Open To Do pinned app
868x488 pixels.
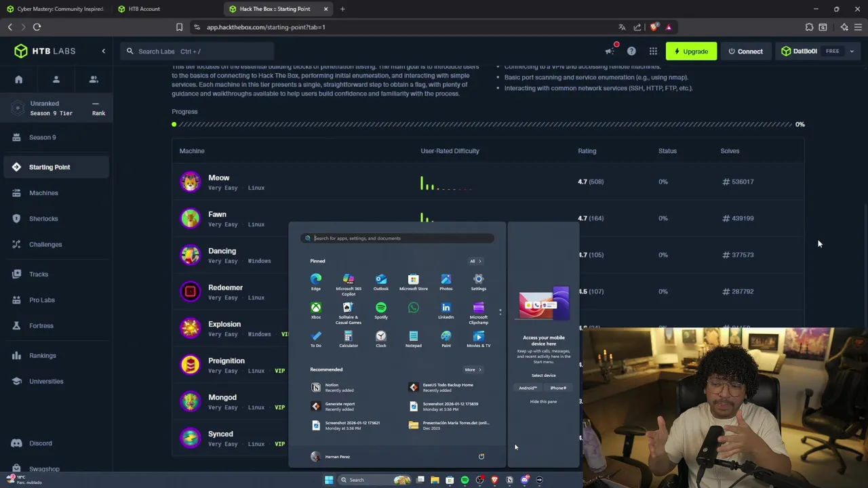316,339
